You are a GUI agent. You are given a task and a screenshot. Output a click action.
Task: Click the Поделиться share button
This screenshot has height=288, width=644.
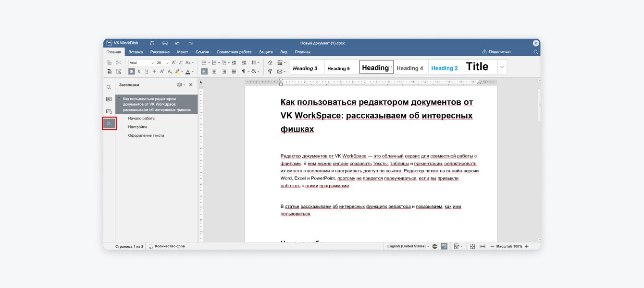(x=496, y=52)
